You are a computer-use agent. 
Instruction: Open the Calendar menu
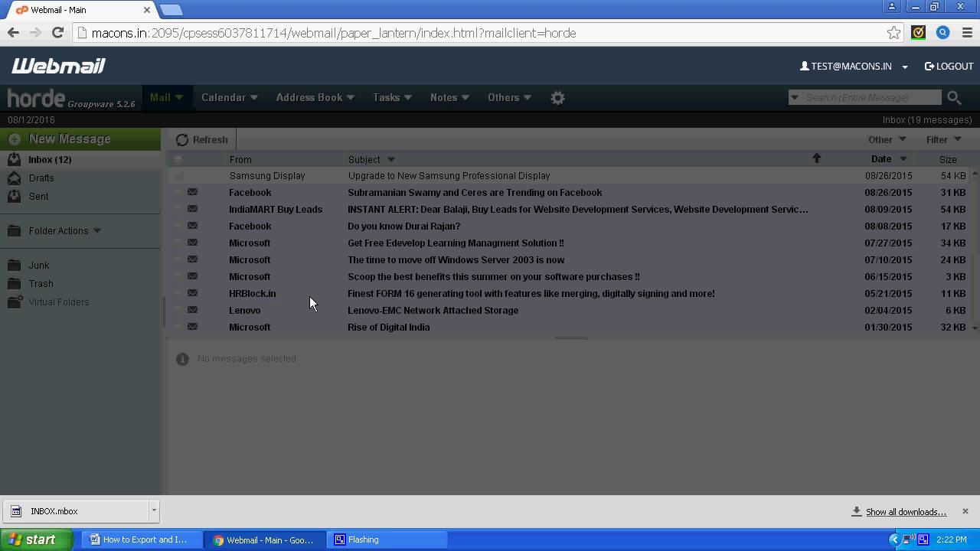[x=230, y=97]
